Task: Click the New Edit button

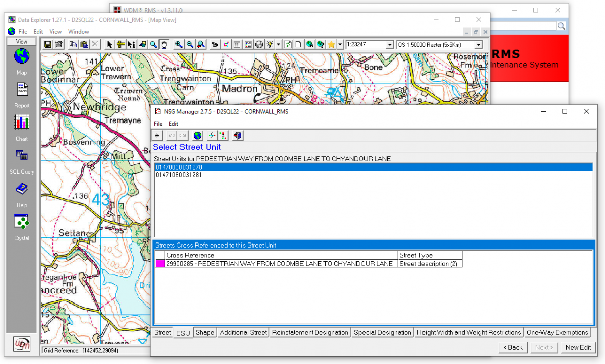Action: [578, 347]
